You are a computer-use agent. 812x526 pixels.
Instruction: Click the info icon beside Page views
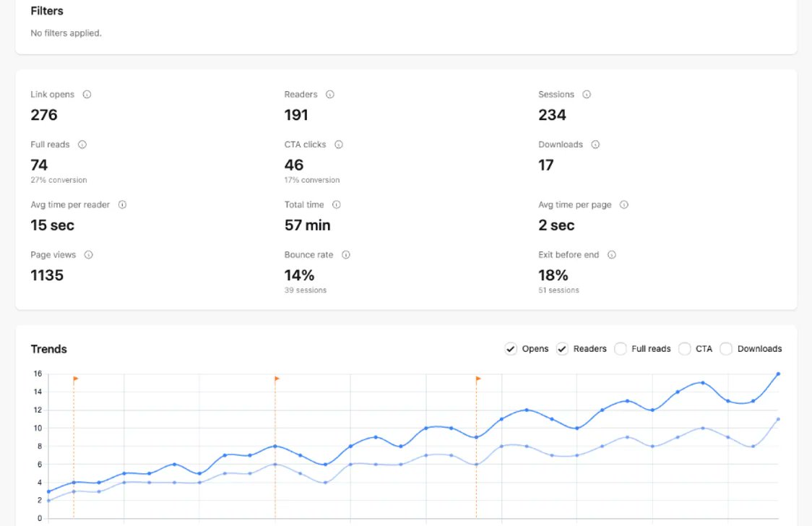[89, 255]
